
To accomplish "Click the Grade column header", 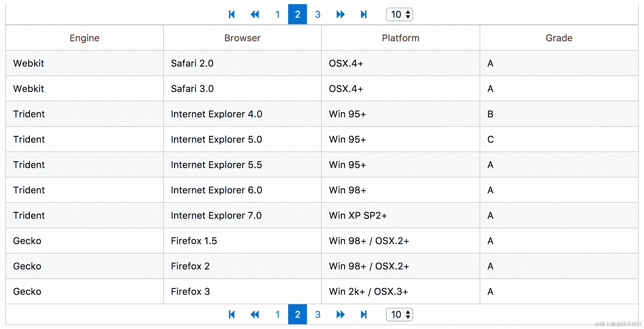I will pos(559,38).
